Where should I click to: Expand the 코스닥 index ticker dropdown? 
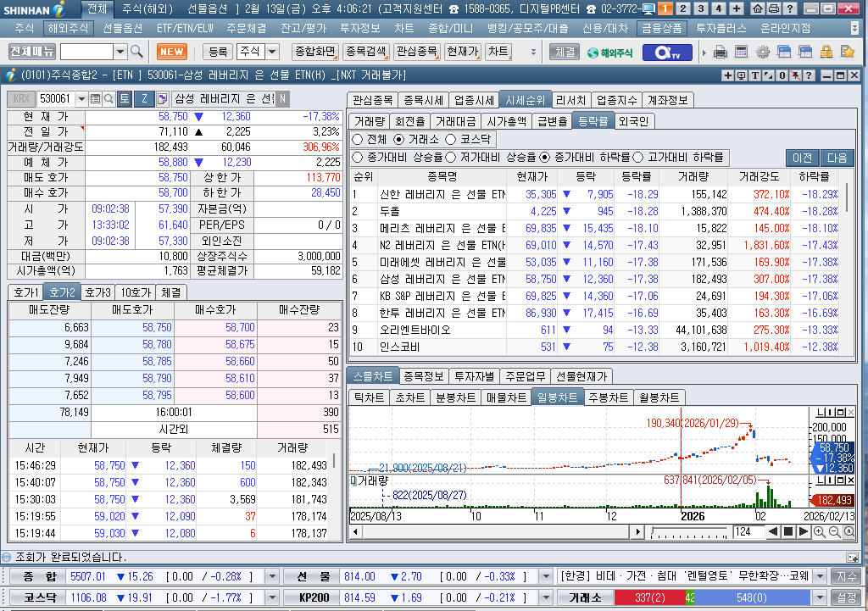[x=272, y=597]
